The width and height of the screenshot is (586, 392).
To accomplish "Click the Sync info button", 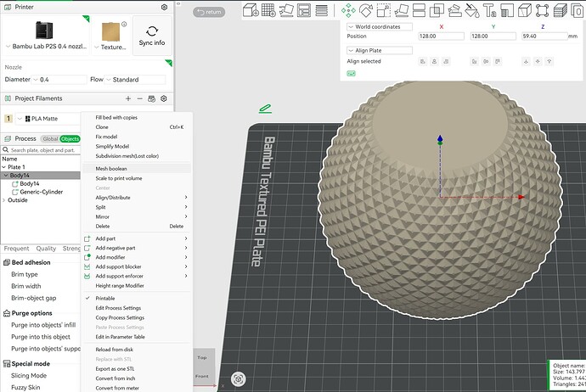I will (152, 36).
